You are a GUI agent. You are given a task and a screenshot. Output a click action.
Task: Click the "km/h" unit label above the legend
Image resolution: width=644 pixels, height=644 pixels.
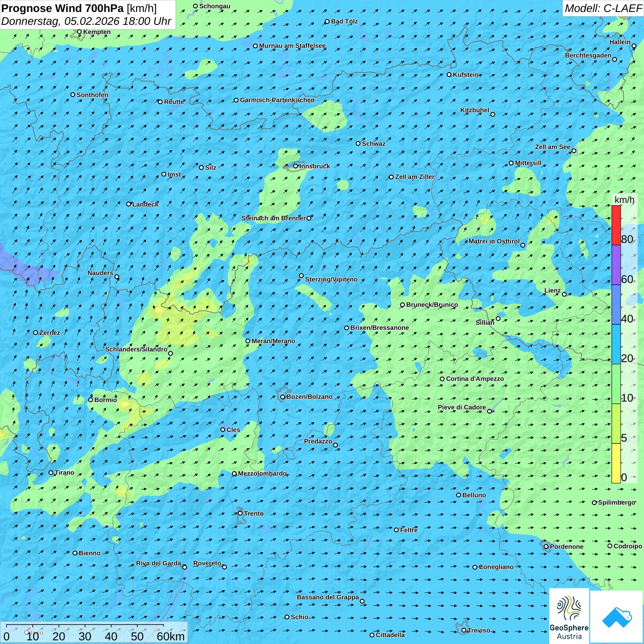tap(624, 200)
